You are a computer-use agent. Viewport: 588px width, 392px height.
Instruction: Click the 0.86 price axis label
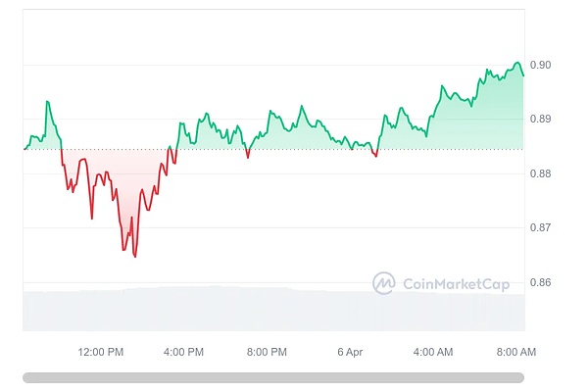[538, 283]
